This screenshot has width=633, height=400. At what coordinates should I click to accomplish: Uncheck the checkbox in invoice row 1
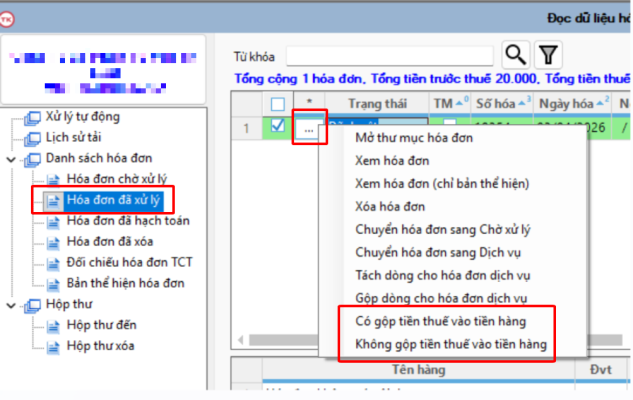pos(278,126)
